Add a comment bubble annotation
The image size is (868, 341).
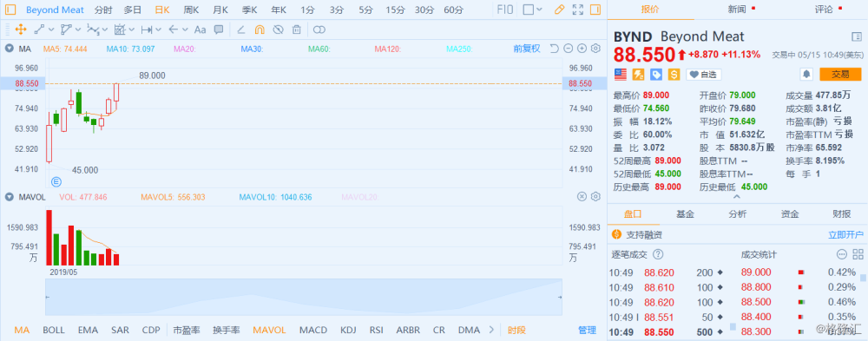click(x=219, y=30)
